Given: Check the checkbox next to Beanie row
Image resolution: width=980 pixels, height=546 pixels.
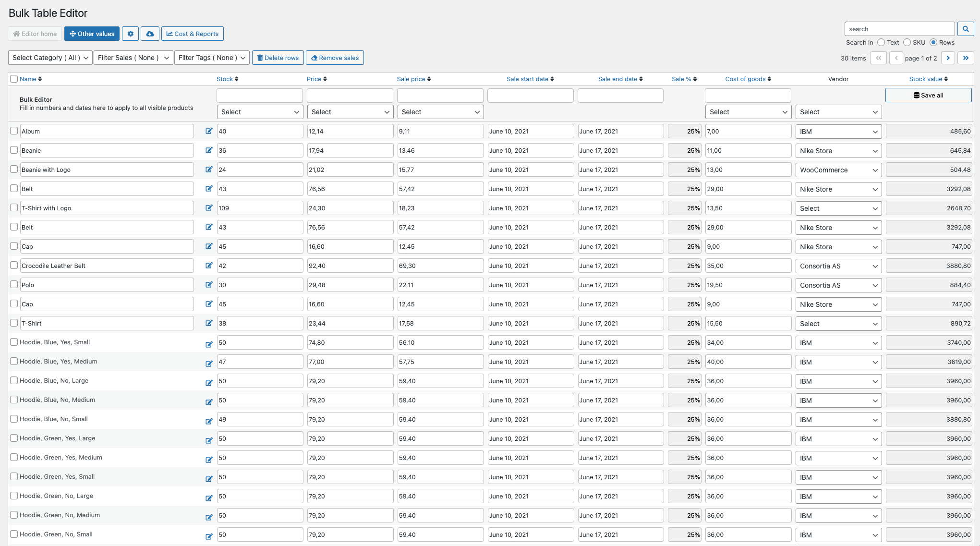Looking at the screenshot, I should click(x=14, y=150).
